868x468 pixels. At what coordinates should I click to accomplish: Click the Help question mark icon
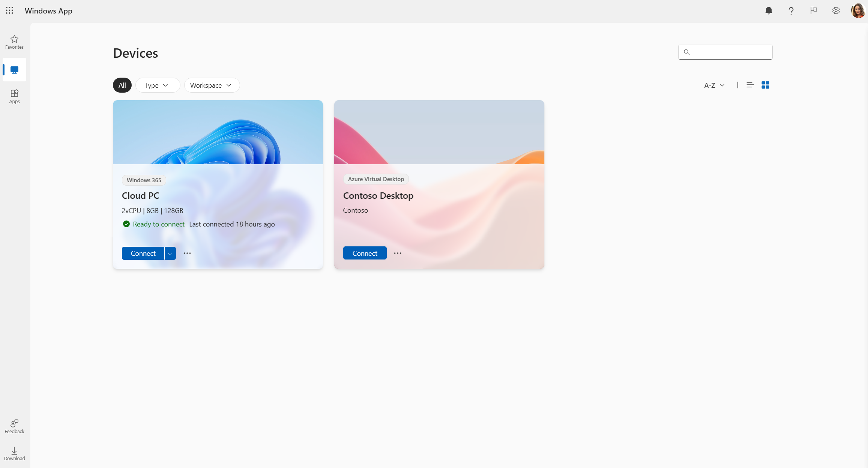[791, 11]
